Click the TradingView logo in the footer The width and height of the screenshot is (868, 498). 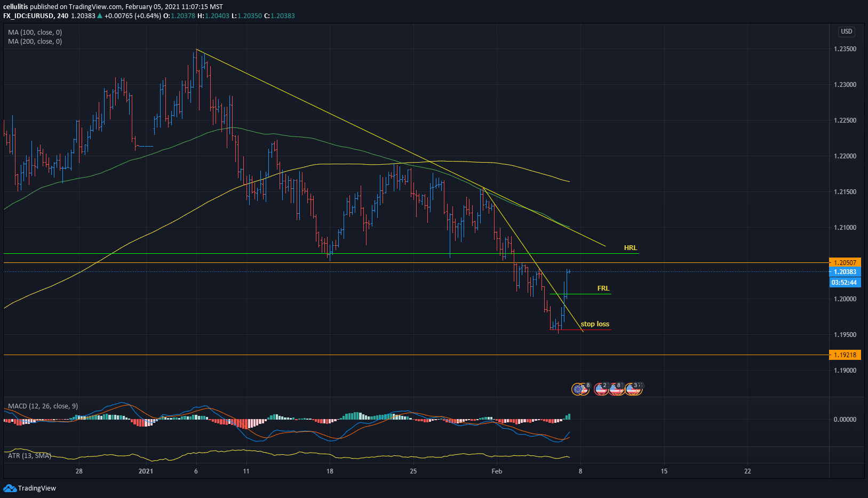click(x=29, y=488)
